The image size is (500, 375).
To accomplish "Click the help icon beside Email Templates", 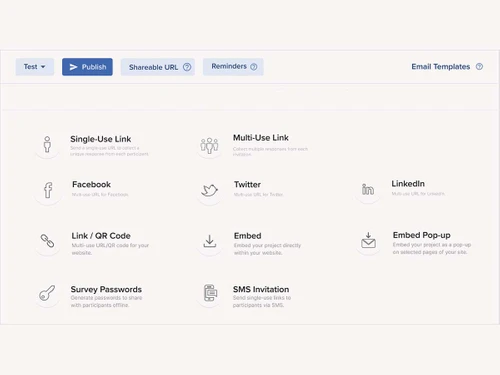I will (x=479, y=66).
